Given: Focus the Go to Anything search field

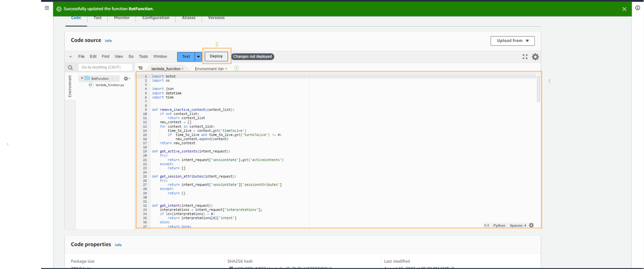Looking at the screenshot, I should tap(105, 67).
